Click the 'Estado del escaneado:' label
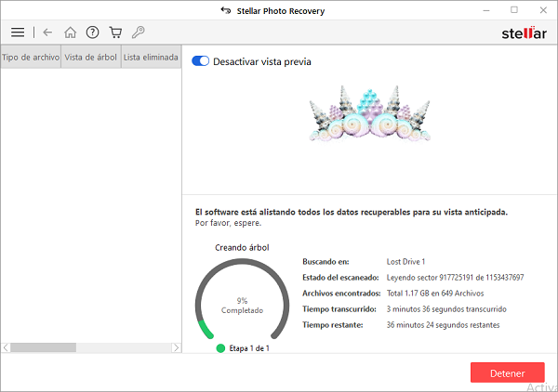The height and width of the screenshot is (392, 558). pos(340,277)
